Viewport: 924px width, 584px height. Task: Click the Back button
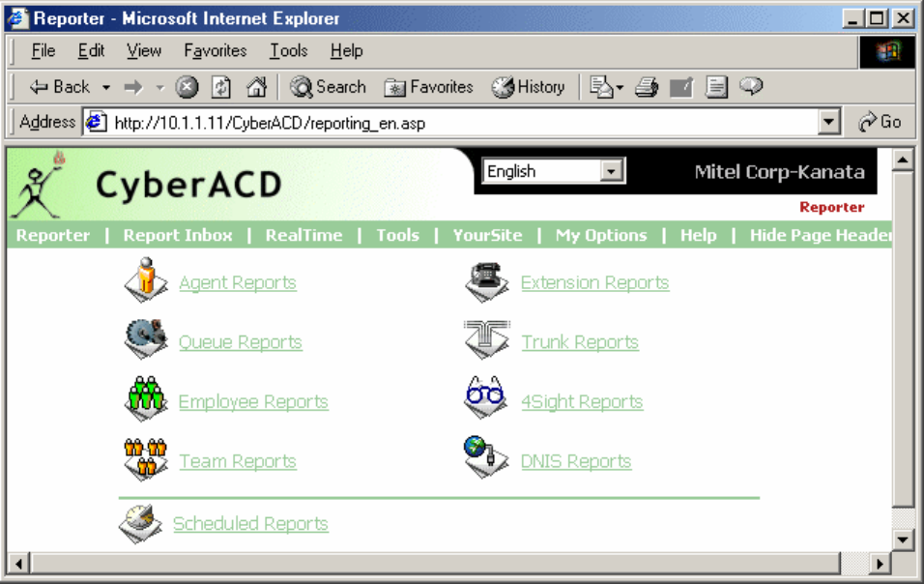coord(60,87)
